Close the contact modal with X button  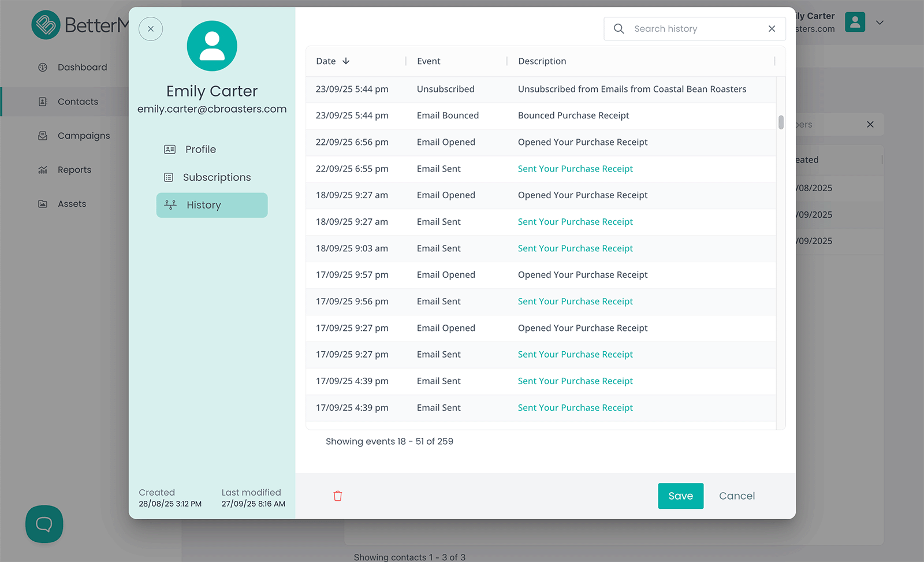[151, 29]
